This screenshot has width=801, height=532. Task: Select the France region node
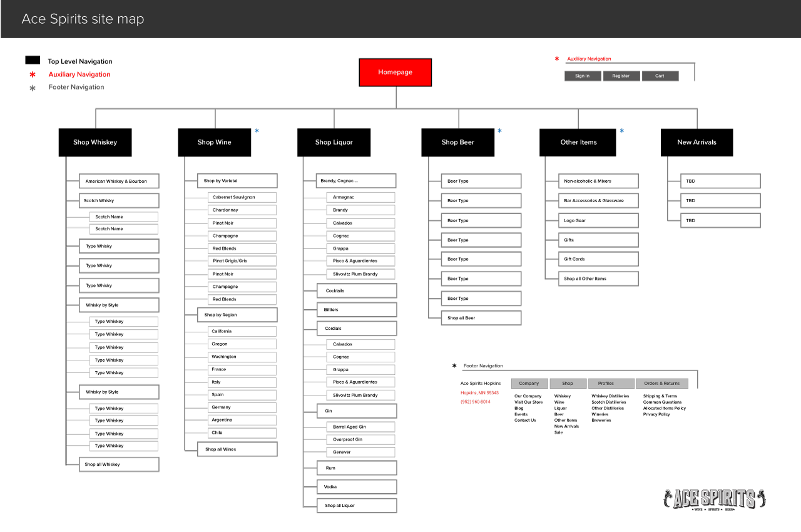[242, 370]
